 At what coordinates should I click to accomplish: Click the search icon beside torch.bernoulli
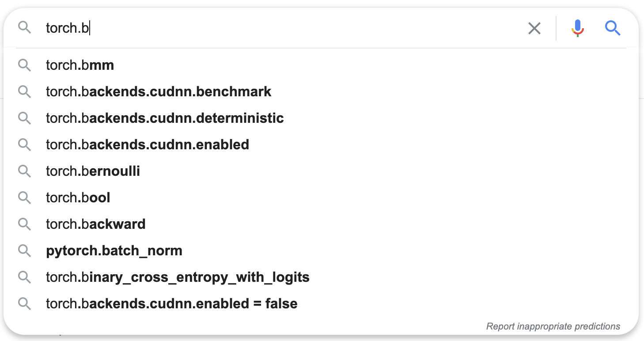(25, 171)
